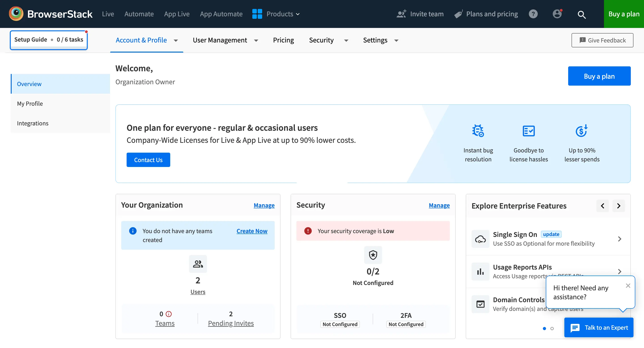Viewport: 644px width, 348px height.
Task: Click the Setup Guide task counter
Action: (48, 39)
